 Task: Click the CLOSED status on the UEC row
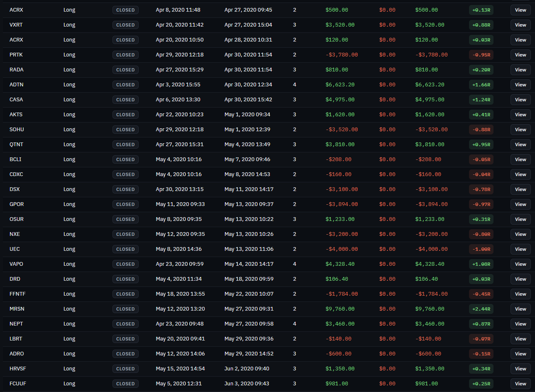125,249
